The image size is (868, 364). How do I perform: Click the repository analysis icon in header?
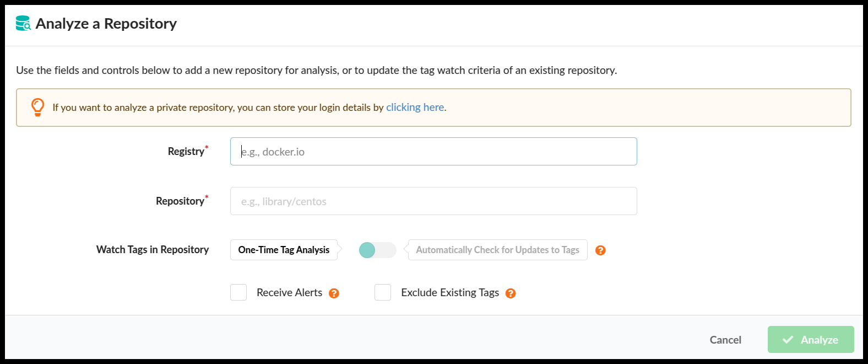point(23,23)
